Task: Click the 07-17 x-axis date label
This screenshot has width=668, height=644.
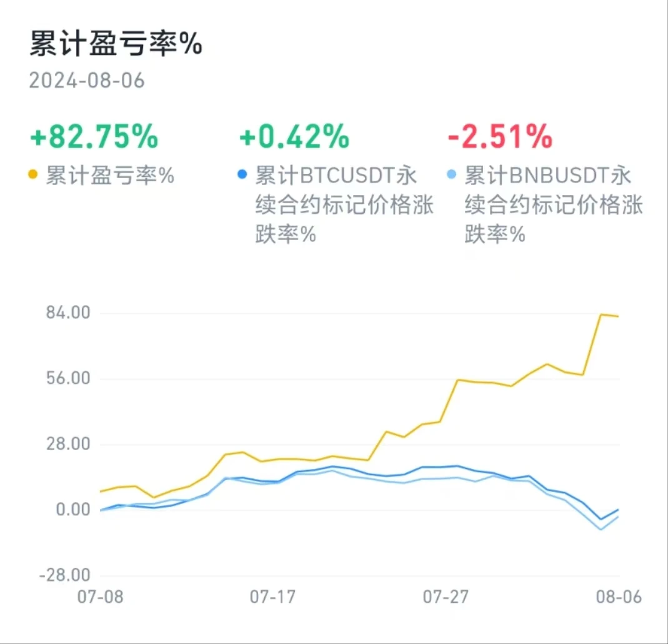Action: pyautogui.click(x=272, y=597)
